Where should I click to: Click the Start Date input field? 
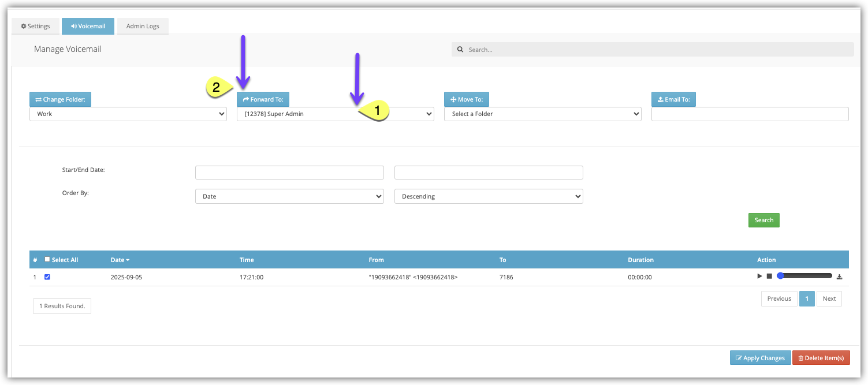[289, 173]
